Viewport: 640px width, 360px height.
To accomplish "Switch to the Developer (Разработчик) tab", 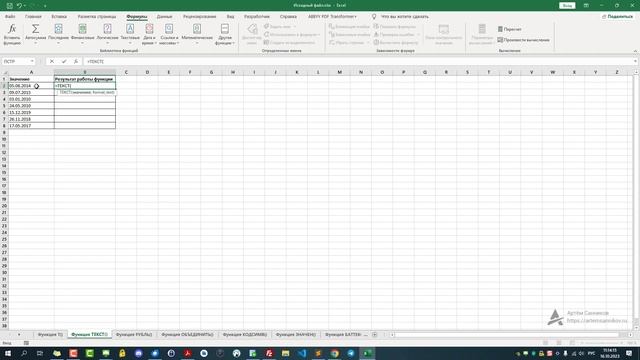I will coord(257,16).
